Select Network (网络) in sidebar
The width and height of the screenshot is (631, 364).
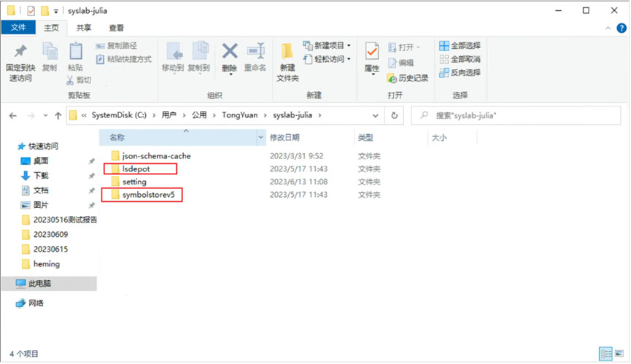[36, 303]
